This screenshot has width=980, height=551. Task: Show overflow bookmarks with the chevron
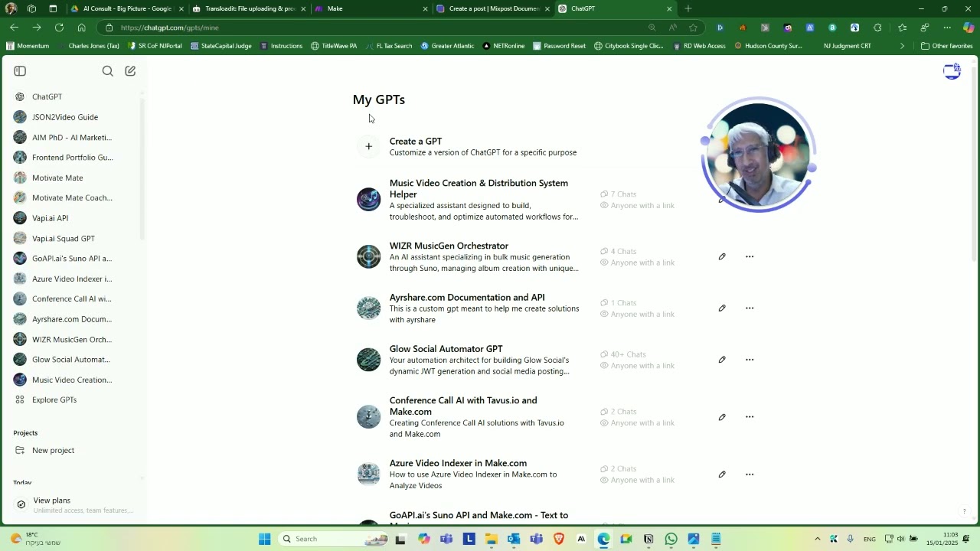(x=902, y=46)
